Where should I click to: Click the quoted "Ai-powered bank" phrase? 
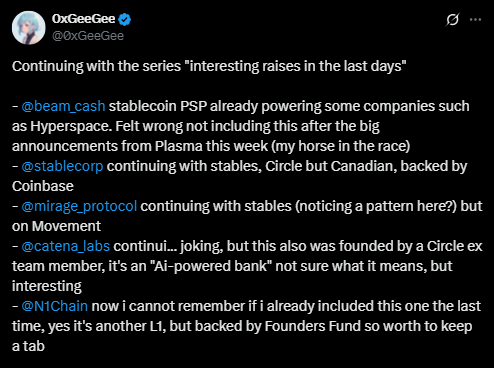pyautogui.click(x=213, y=266)
